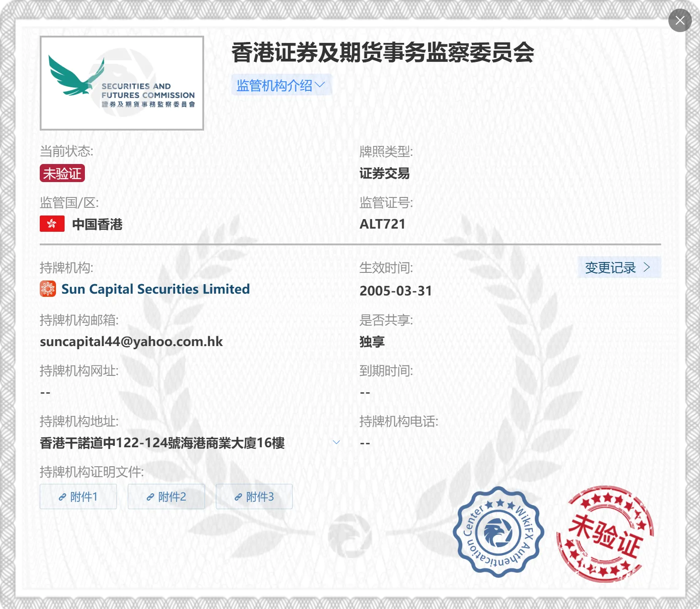Click the WikiFX Authentication Center seal

click(x=499, y=532)
